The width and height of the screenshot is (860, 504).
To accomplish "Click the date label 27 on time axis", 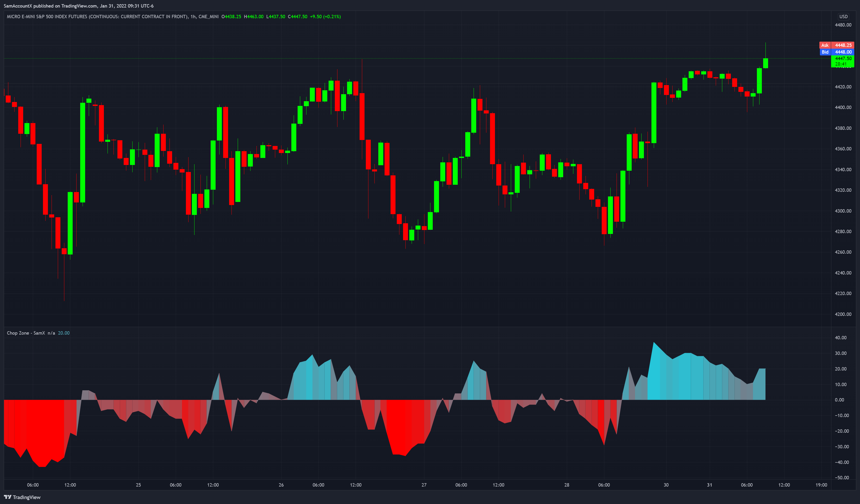I will click(x=424, y=485).
